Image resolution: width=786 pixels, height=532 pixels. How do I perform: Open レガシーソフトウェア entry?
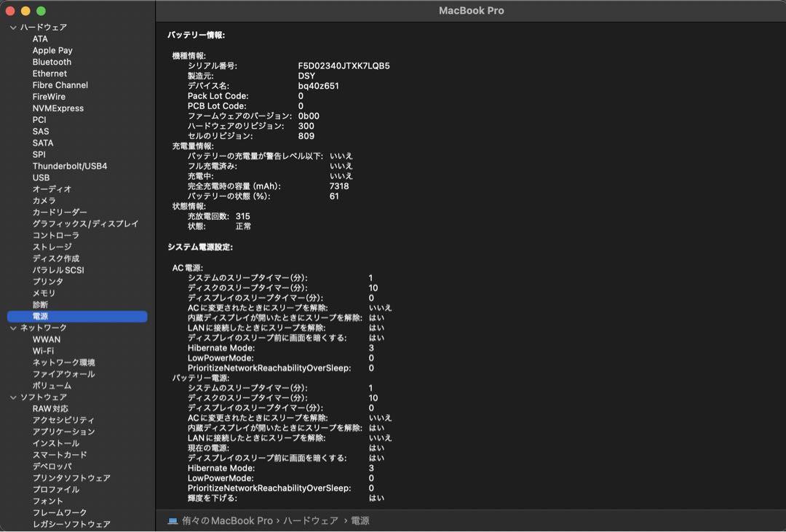coord(71,523)
